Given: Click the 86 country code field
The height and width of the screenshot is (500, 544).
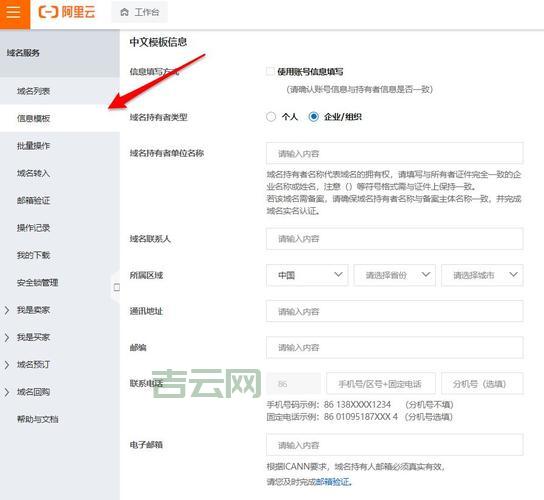Looking at the screenshot, I should (294, 384).
